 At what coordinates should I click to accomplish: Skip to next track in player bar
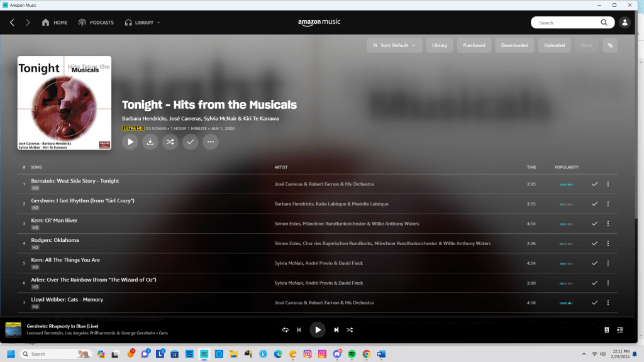pos(336,330)
